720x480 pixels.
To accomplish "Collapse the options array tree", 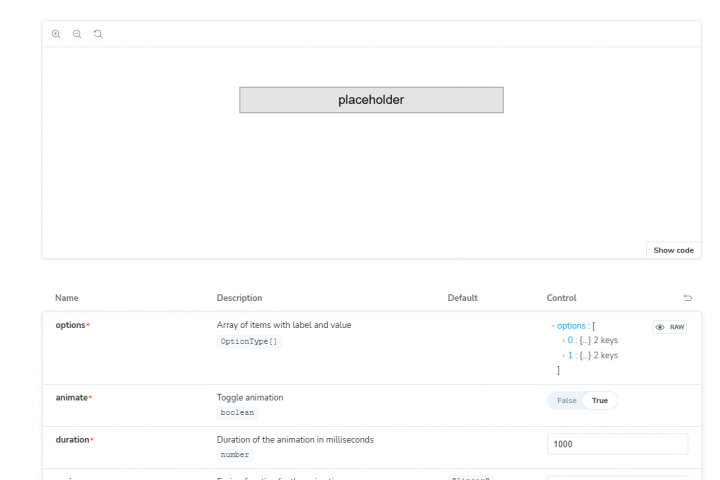I will (552, 326).
